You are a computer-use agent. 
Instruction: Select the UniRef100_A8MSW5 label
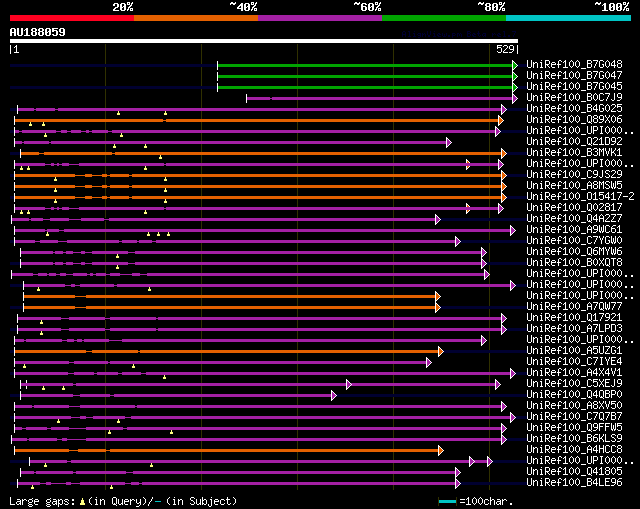click(574, 186)
